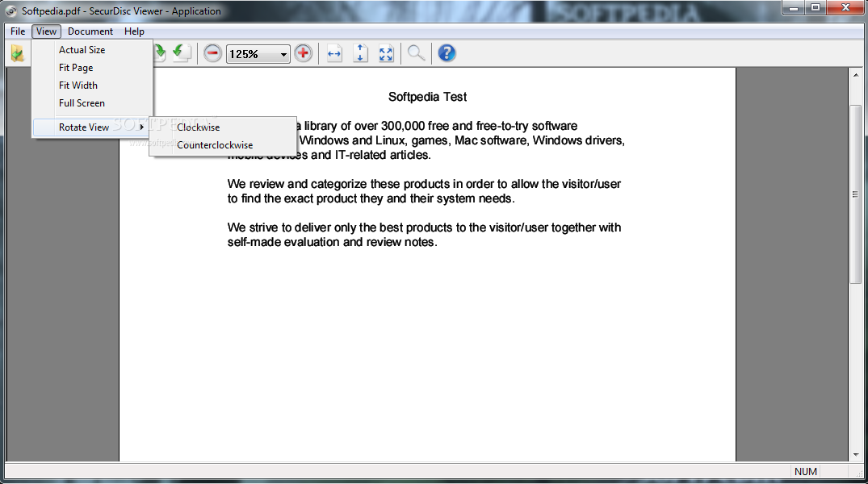Click the fit width toolbar icon
868x484 pixels.
click(x=334, y=54)
